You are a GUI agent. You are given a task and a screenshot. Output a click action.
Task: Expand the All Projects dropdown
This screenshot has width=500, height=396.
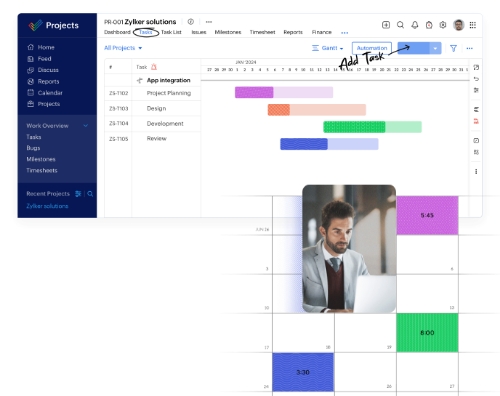[123, 48]
